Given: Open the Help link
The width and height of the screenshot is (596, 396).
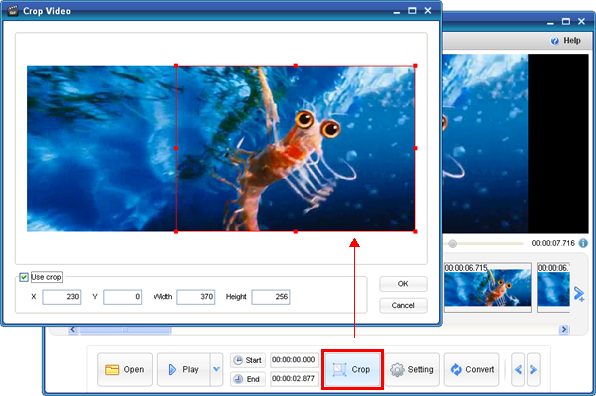Looking at the screenshot, I should [x=566, y=41].
